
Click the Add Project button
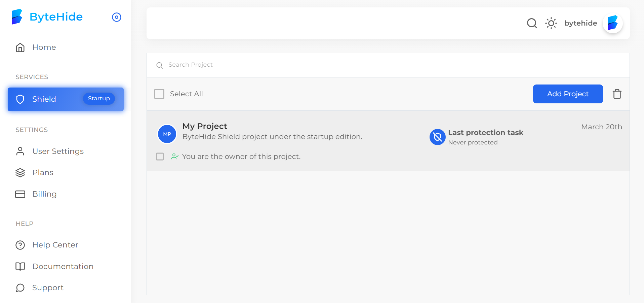pyautogui.click(x=567, y=94)
